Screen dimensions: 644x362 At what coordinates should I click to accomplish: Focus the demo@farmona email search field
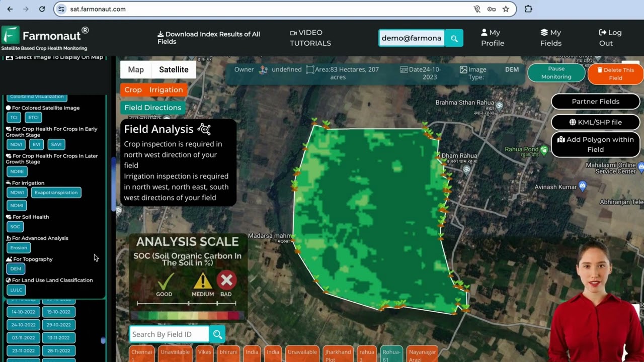(x=412, y=38)
